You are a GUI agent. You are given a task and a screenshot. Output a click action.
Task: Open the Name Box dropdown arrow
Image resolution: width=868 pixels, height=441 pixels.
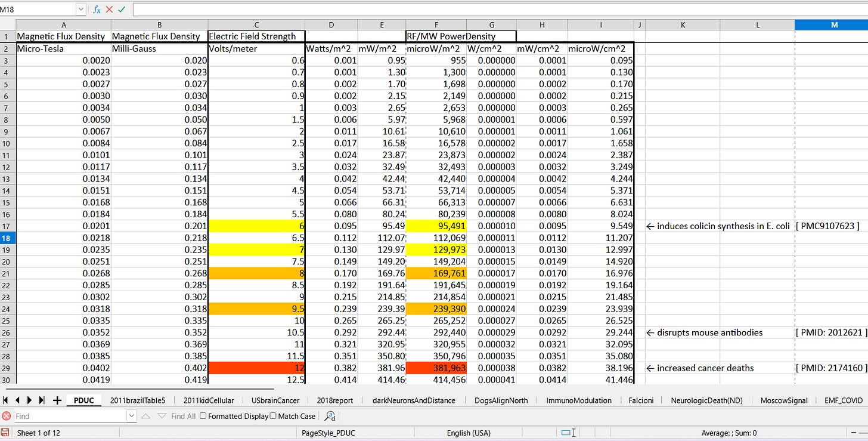coord(80,10)
